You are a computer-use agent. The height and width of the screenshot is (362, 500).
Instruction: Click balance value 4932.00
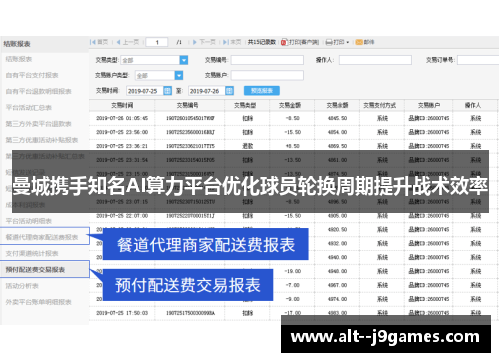[x=337, y=244]
